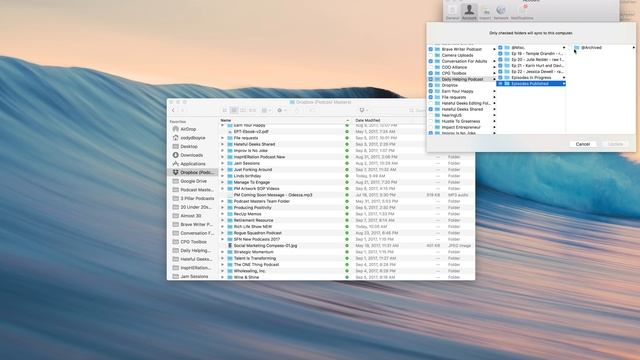The image size is (640, 360).
Task: Select Podcast Masters Team Folder
Action: pos(261,201)
